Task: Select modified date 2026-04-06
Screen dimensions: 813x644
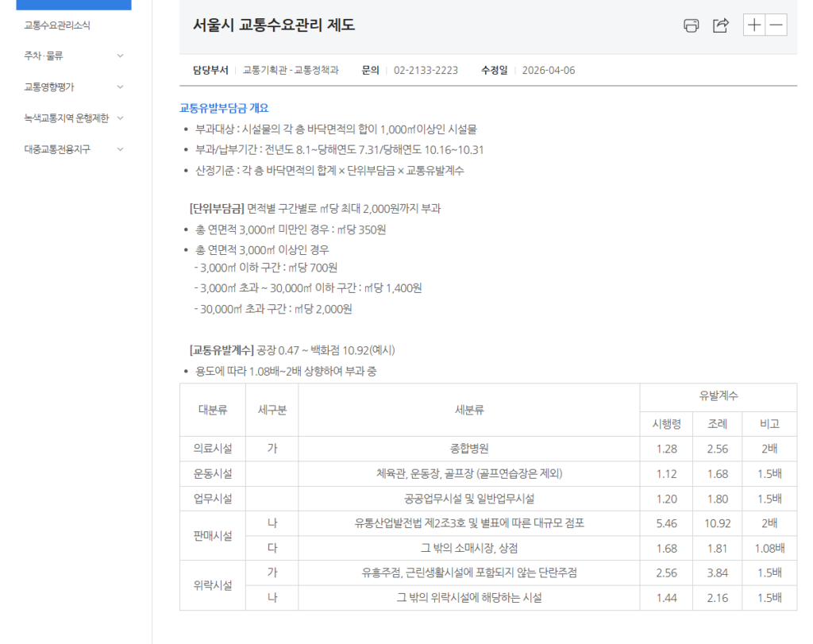Action: [549, 70]
